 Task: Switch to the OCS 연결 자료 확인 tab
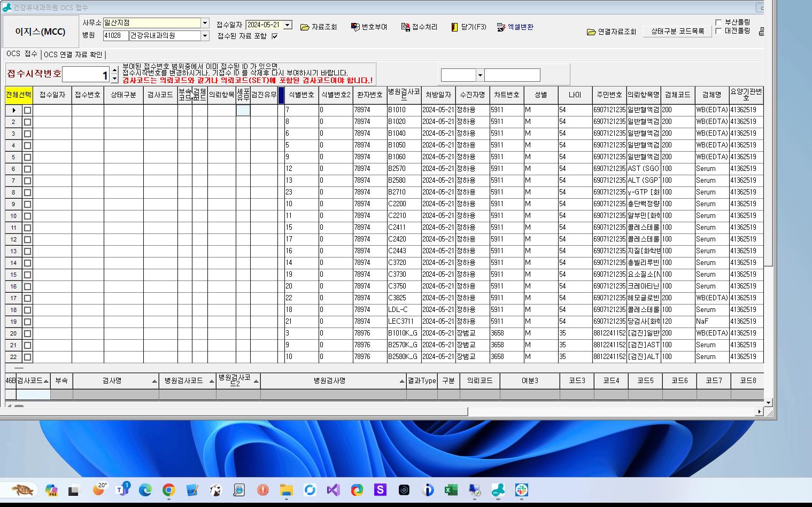click(73, 54)
